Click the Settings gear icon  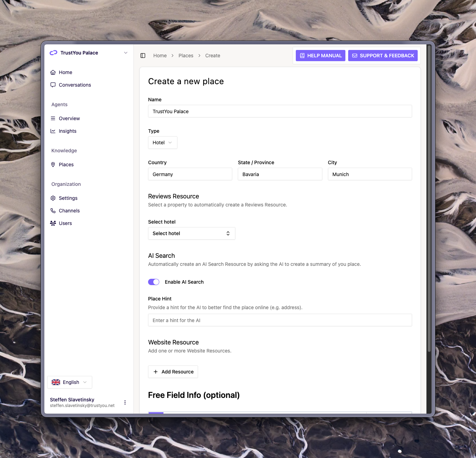pos(53,198)
